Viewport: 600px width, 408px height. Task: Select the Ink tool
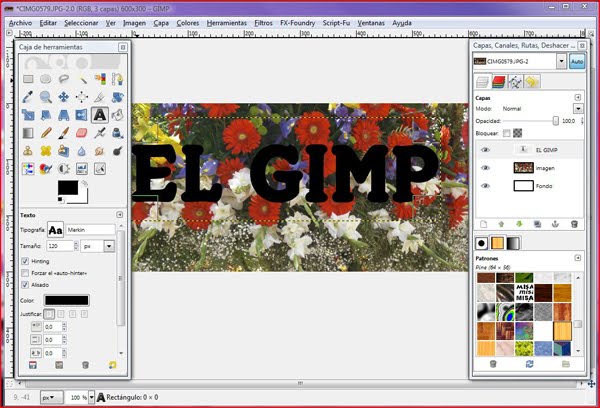click(x=117, y=133)
